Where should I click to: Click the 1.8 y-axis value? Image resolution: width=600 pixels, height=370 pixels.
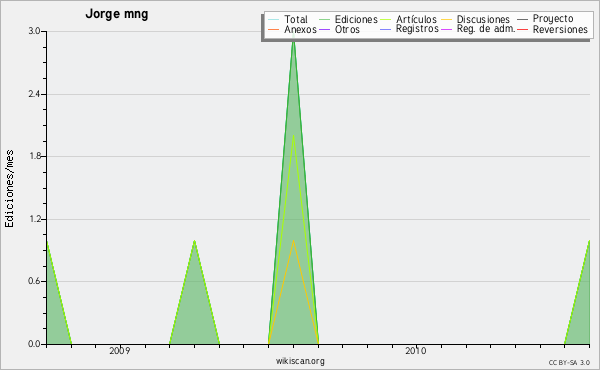pyautogui.click(x=34, y=156)
